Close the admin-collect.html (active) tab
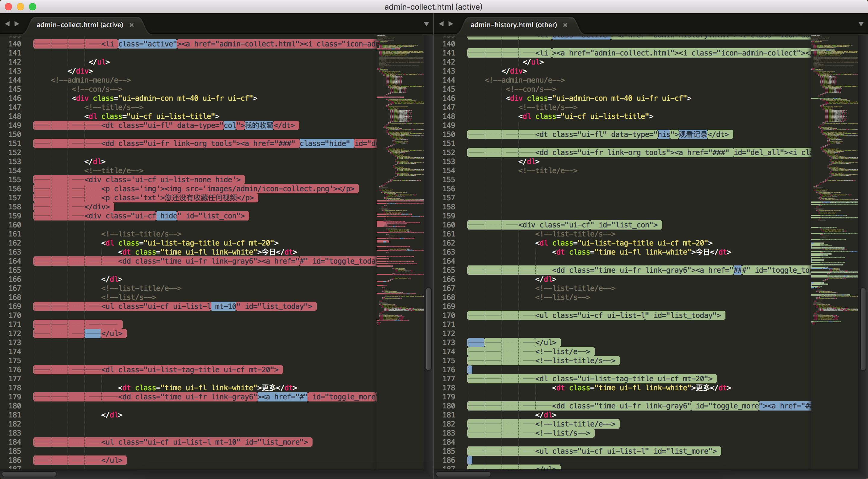 132,25
